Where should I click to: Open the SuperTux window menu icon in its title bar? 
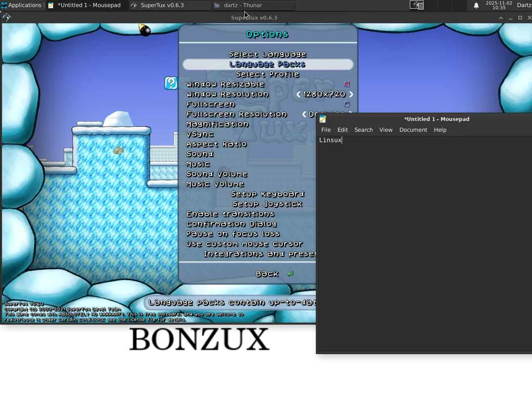pyautogui.click(x=7, y=17)
